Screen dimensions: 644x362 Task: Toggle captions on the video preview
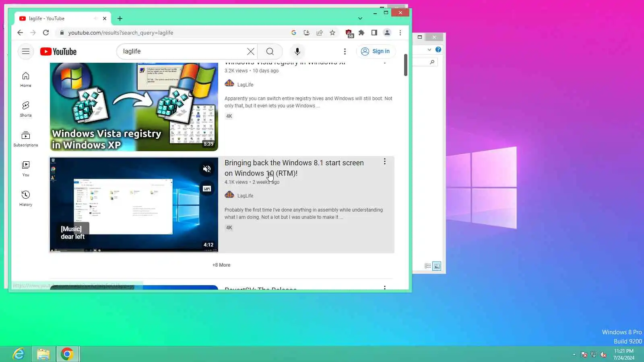coord(207,188)
